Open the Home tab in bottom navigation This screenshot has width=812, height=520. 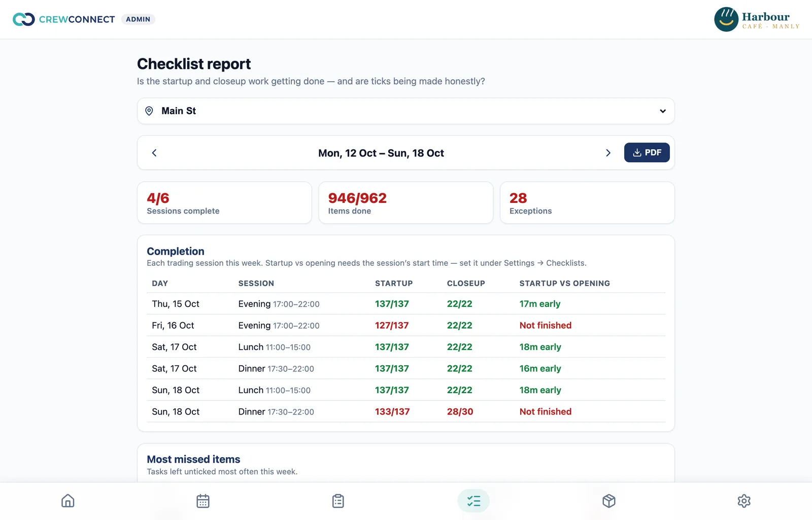pos(67,501)
